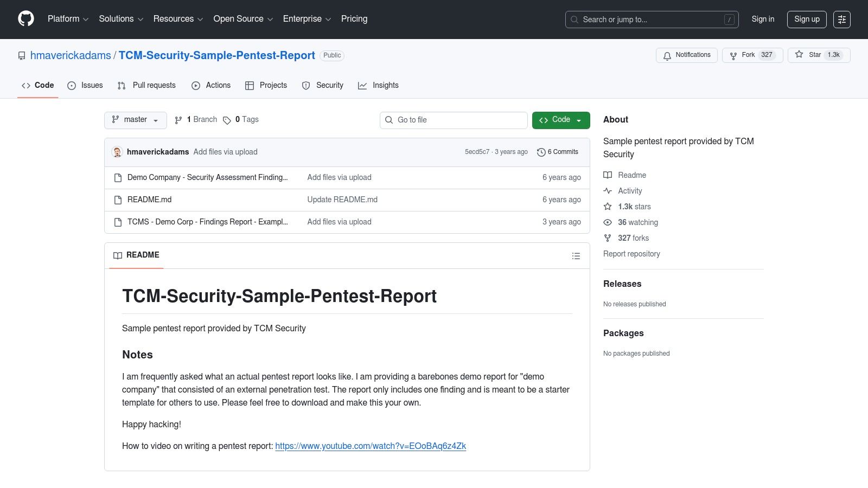
Task: Open the YouTube pentest report link
Action: pos(371,446)
